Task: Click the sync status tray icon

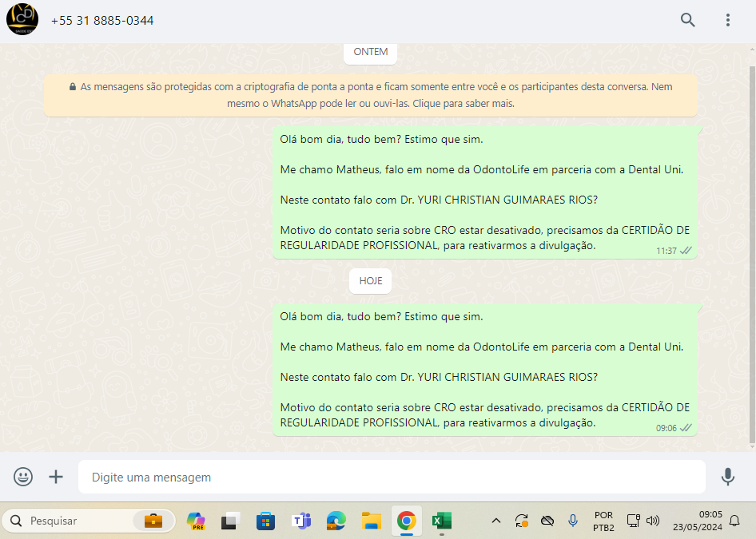Action: (x=522, y=521)
